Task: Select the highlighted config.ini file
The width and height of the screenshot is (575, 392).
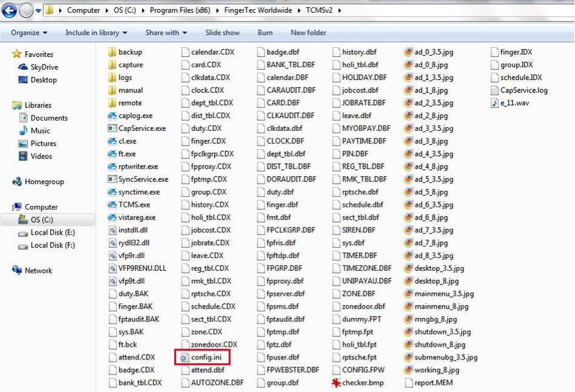Action: 207,357
